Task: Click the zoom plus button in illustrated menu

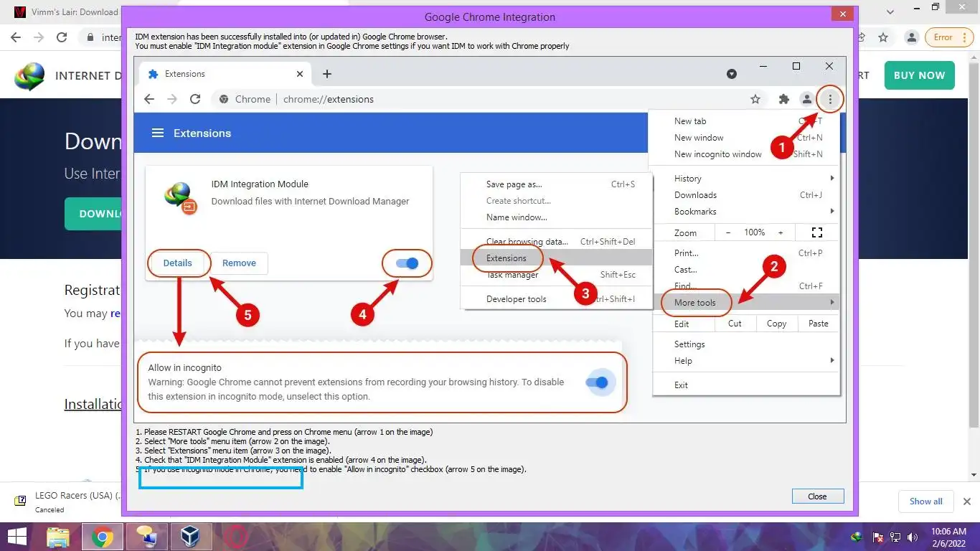Action: (x=781, y=232)
